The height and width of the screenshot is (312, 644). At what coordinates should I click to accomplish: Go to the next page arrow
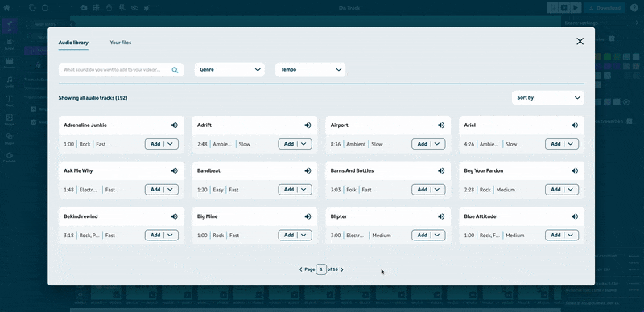(341, 269)
